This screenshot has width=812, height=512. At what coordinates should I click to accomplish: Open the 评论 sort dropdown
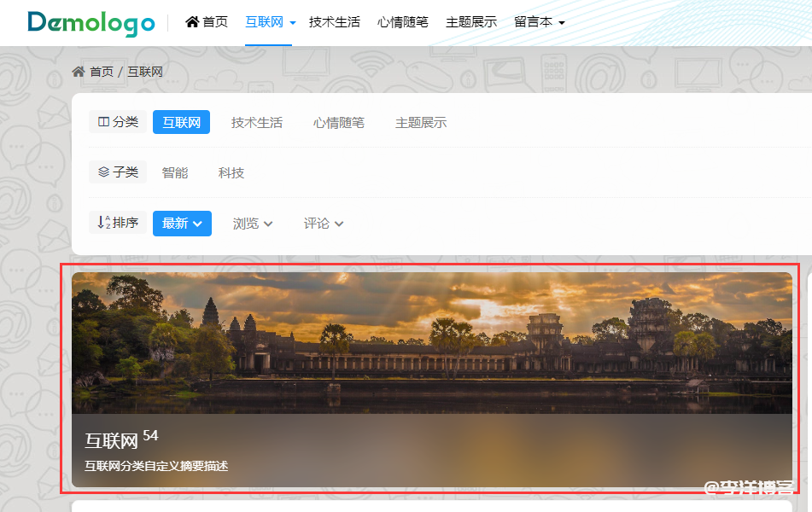point(323,223)
